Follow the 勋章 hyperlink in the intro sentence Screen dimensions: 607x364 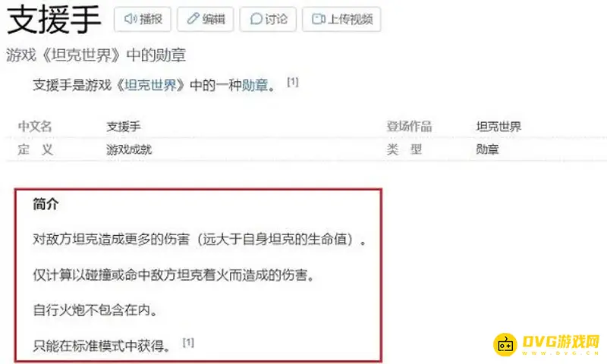pyautogui.click(x=255, y=85)
